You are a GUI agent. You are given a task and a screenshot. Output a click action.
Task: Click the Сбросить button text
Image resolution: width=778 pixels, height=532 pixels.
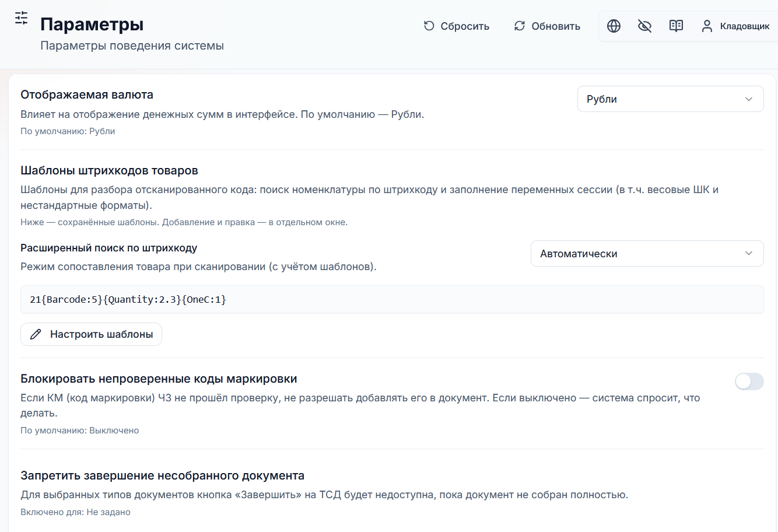pos(465,26)
